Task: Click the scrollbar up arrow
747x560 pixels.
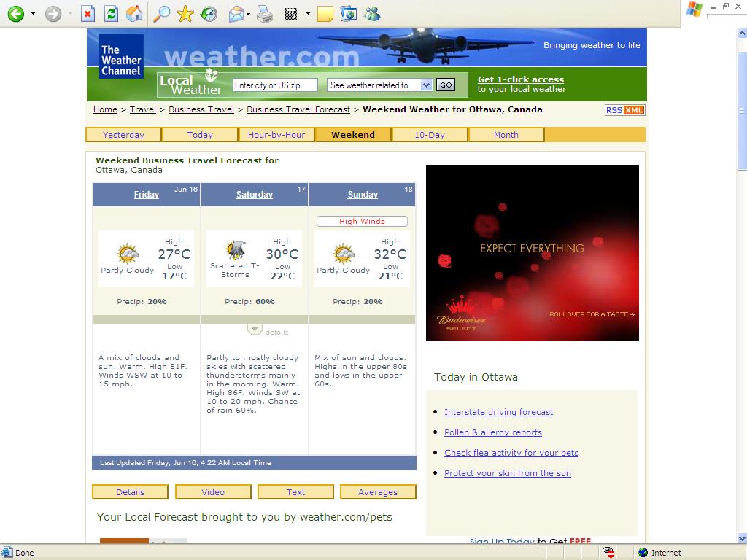Action: click(x=742, y=34)
